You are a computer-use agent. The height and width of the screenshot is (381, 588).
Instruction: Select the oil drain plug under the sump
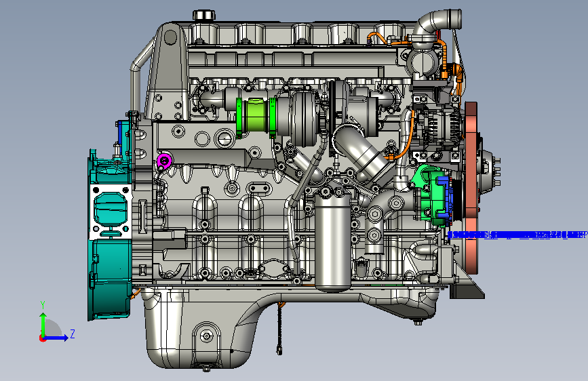tap(206, 369)
